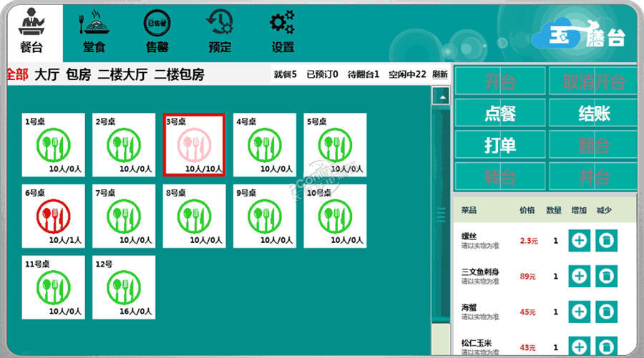Select the red table 6号桌
Viewport: 644px width, 358px height.
pos(54,216)
